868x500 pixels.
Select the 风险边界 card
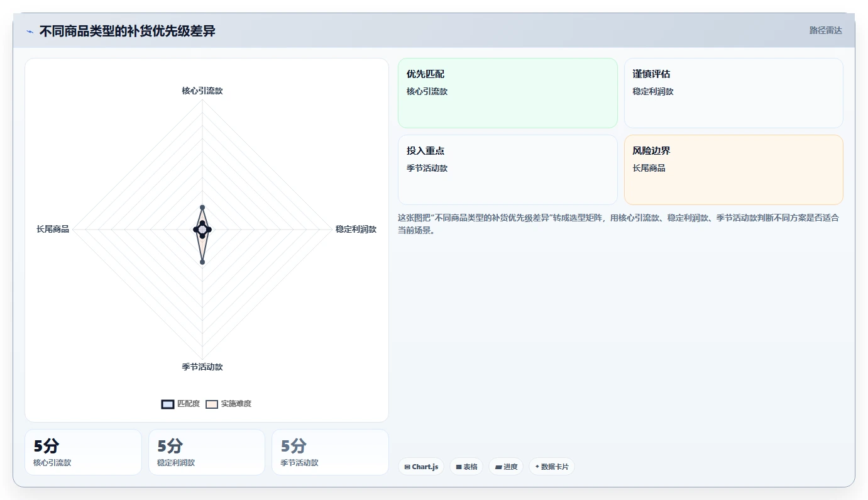(733, 170)
